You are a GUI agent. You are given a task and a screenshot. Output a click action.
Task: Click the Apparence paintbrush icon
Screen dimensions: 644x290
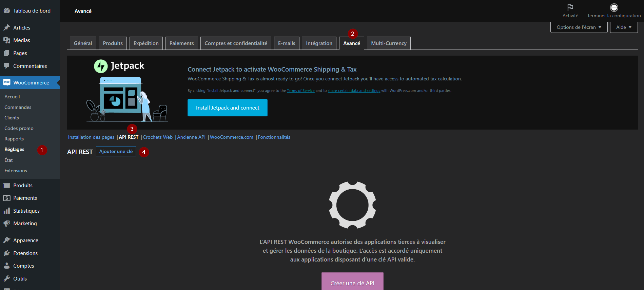(x=7, y=240)
